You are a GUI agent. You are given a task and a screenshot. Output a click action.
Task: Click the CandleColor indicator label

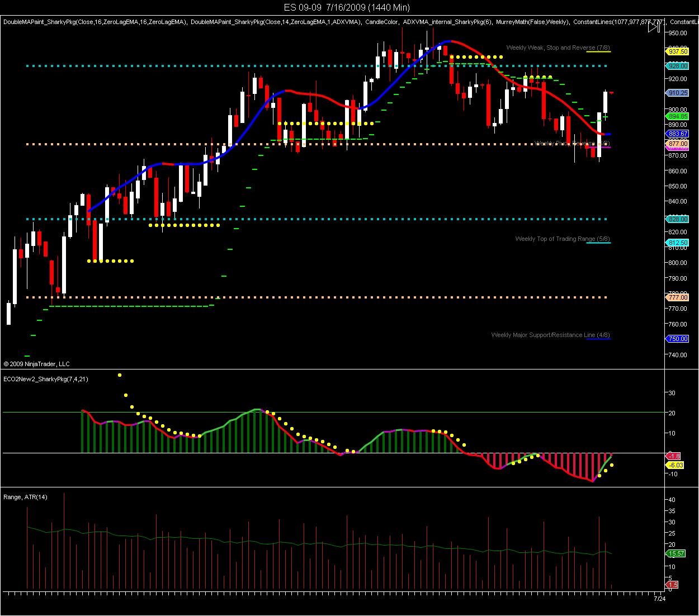pos(382,22)
